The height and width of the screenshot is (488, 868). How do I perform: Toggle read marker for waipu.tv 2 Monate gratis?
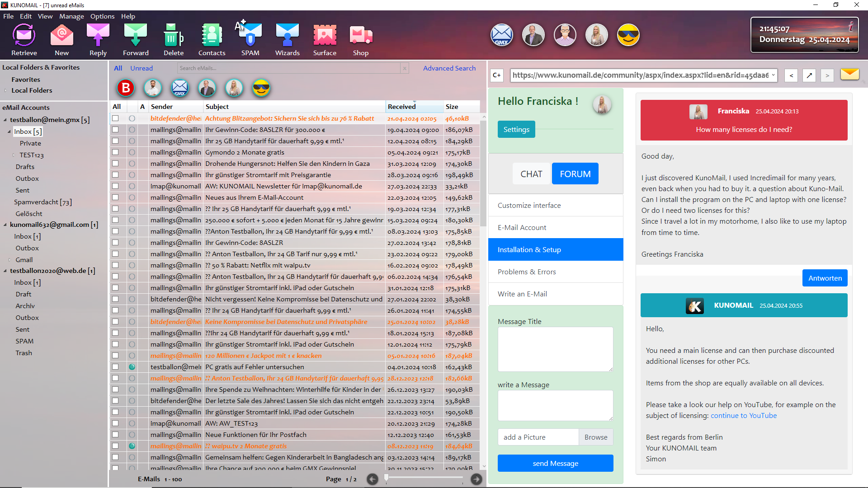tap(132, 446)
